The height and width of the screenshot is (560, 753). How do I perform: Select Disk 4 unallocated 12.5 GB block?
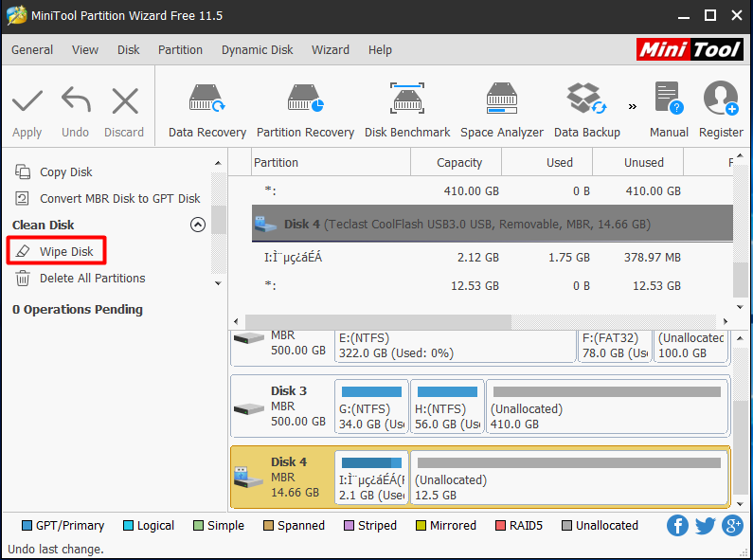click(x=569, y=478)
